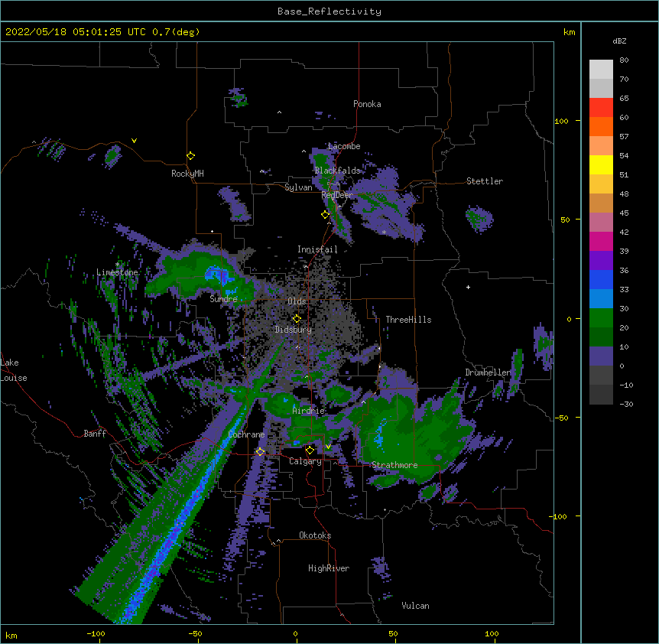Click the Sundre label
Viewport: 659px width, 644px height.
click(x=223, y=299)
